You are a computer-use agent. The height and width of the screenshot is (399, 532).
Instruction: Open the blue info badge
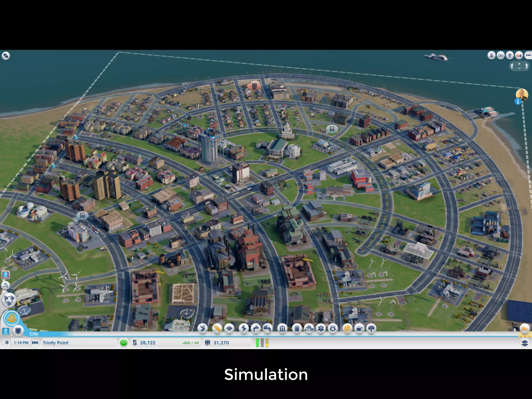(x=518, y=102)
